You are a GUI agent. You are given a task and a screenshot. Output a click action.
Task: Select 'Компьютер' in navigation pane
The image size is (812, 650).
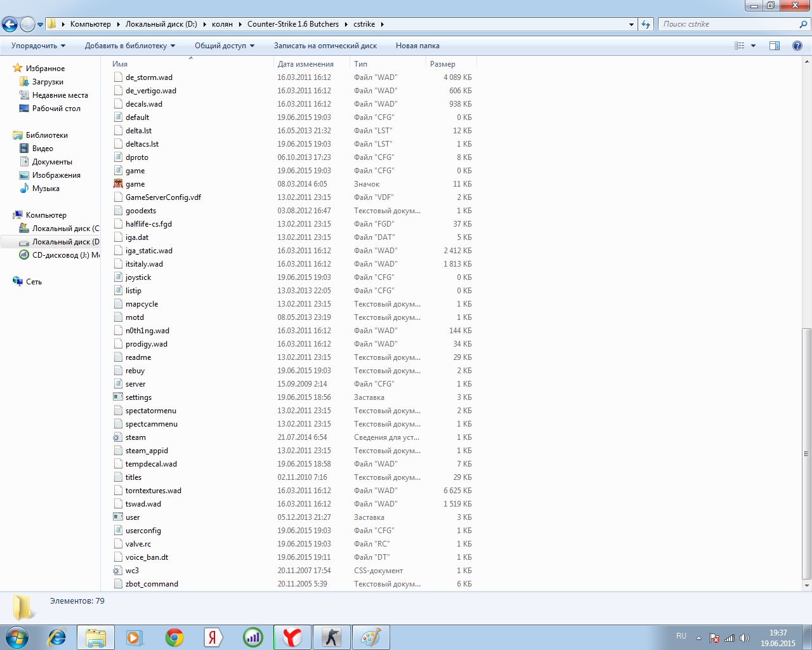pyautogui.click(x=46, y=215)
